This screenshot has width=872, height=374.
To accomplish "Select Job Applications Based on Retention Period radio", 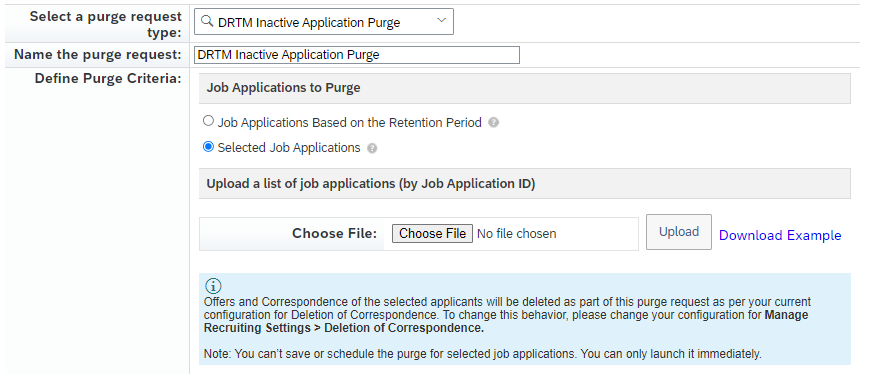I will (208, 121).
